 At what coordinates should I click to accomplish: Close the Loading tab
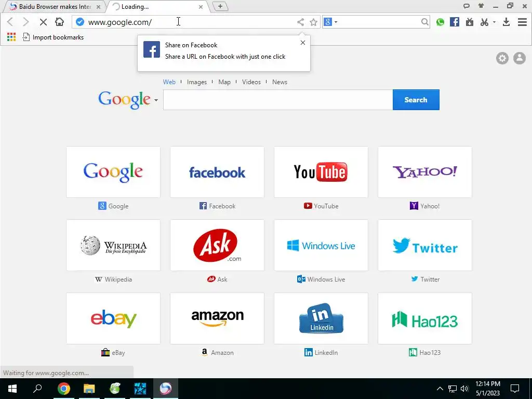click(201, 7)
